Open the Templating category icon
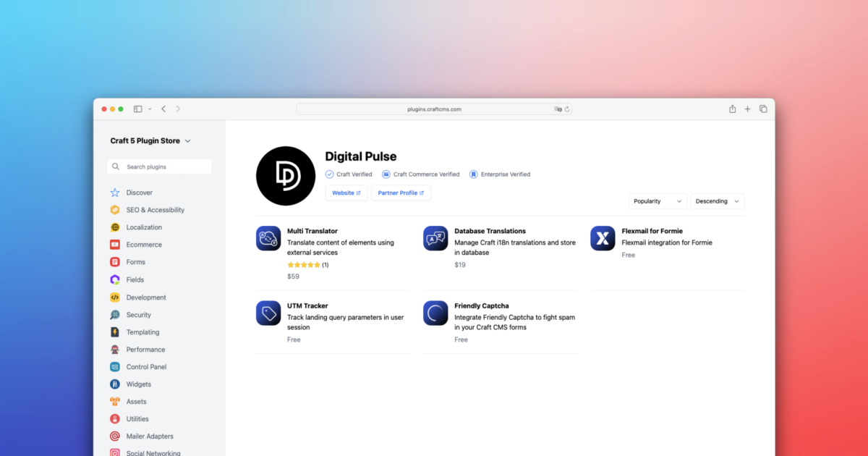Screen dimensions: 868x456 116,332
